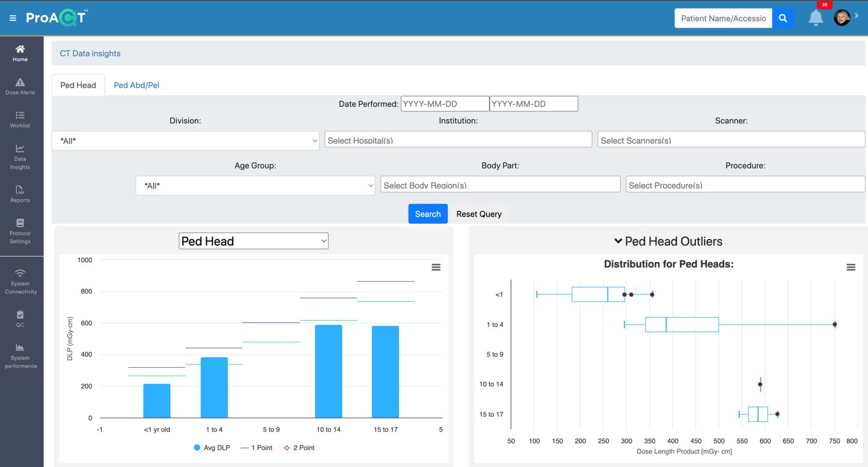Open System Connectivity in sidebar

[20, 281]
